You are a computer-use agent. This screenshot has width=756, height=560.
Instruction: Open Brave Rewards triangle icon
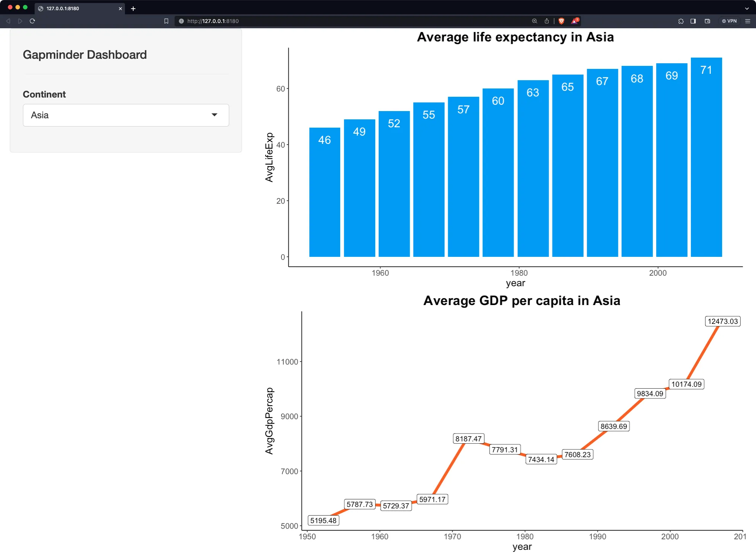tap(575, 21)
